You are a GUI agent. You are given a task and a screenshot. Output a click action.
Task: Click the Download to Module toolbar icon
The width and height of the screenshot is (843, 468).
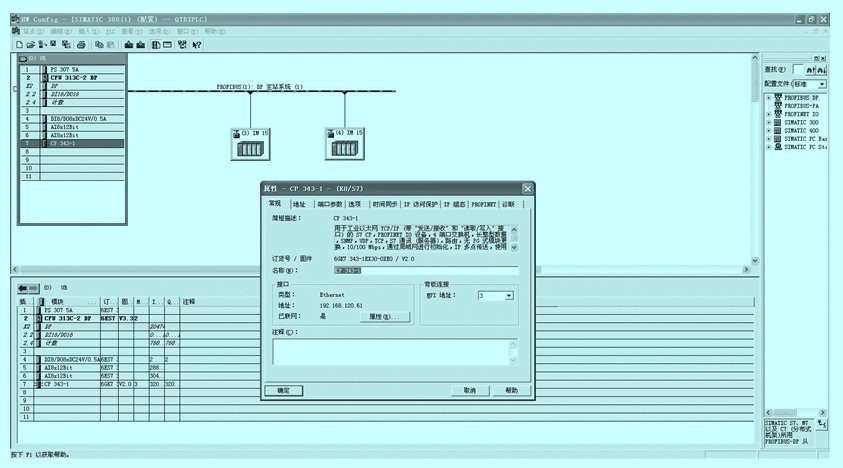pos(129,45)
